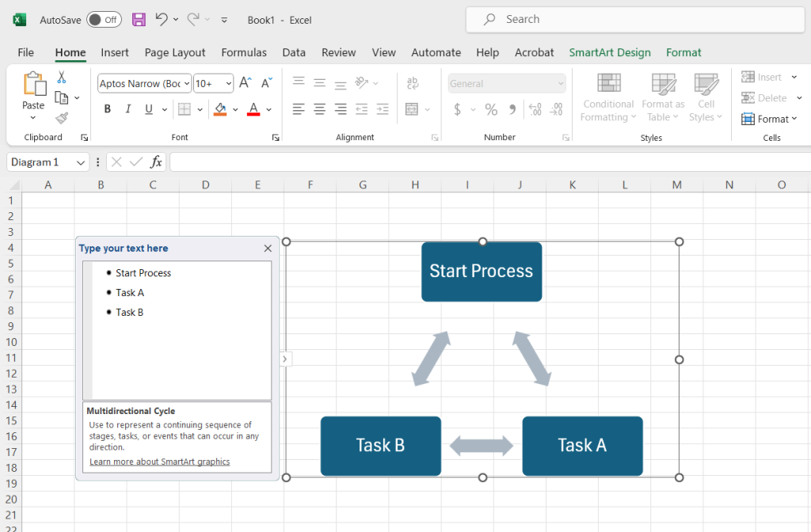Open Conditional Formatting options

click(607, 97)
